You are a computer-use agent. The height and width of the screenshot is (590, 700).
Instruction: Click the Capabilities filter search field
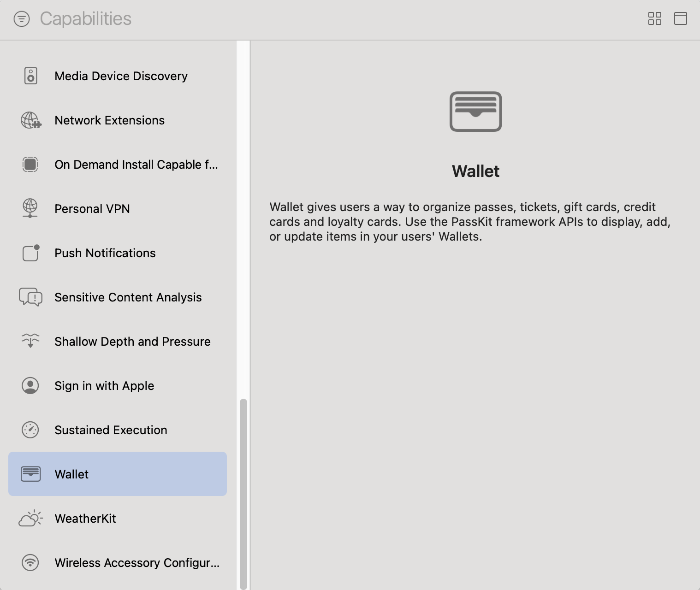[x=86, y=19]
